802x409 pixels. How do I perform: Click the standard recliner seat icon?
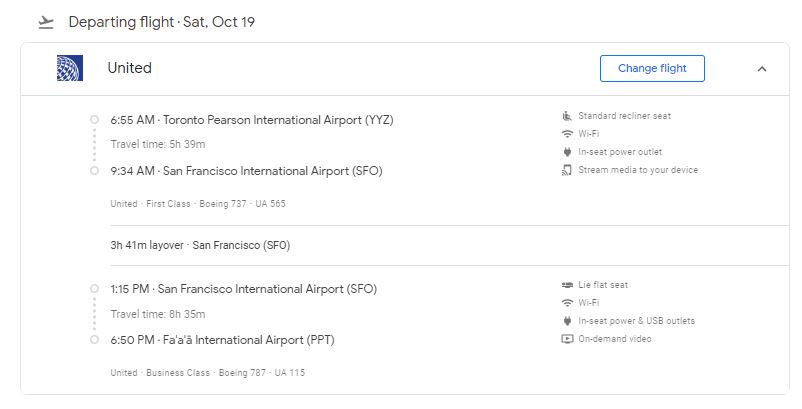pyautogui.click(x=567, y=116)
